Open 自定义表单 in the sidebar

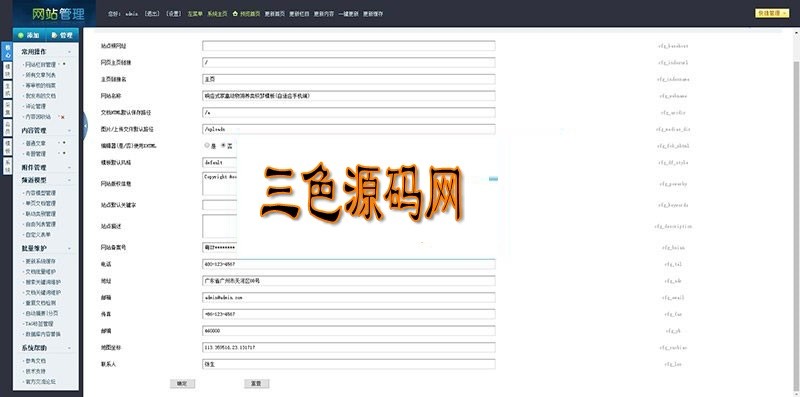click(x=38, y=235)
